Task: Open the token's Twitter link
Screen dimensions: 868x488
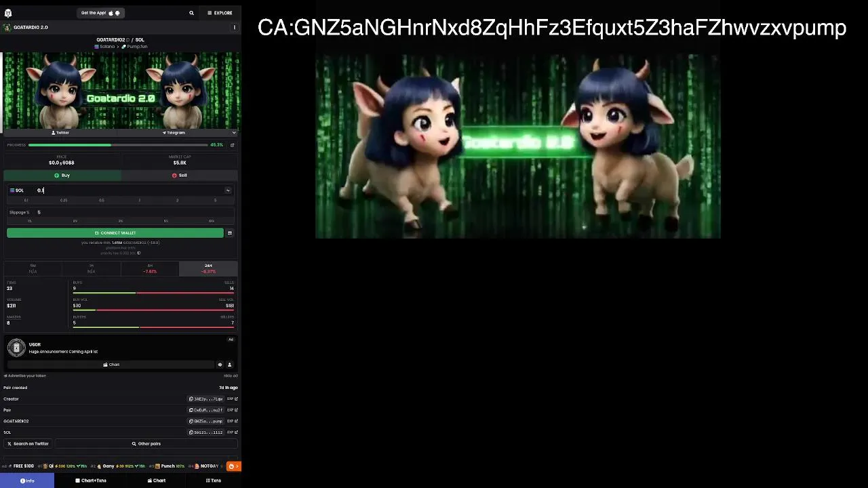Action: click(x=60, y=133)
